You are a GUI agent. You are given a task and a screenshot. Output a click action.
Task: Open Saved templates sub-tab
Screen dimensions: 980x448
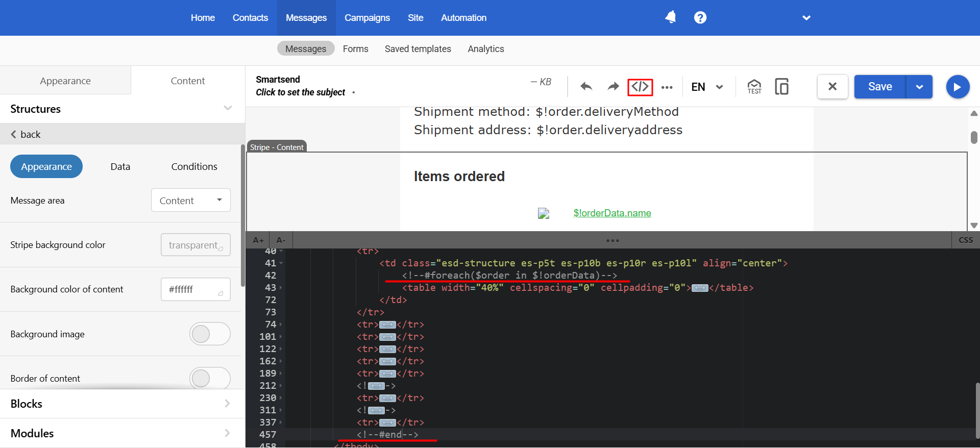pyautogui.click(x=418, y=48)
